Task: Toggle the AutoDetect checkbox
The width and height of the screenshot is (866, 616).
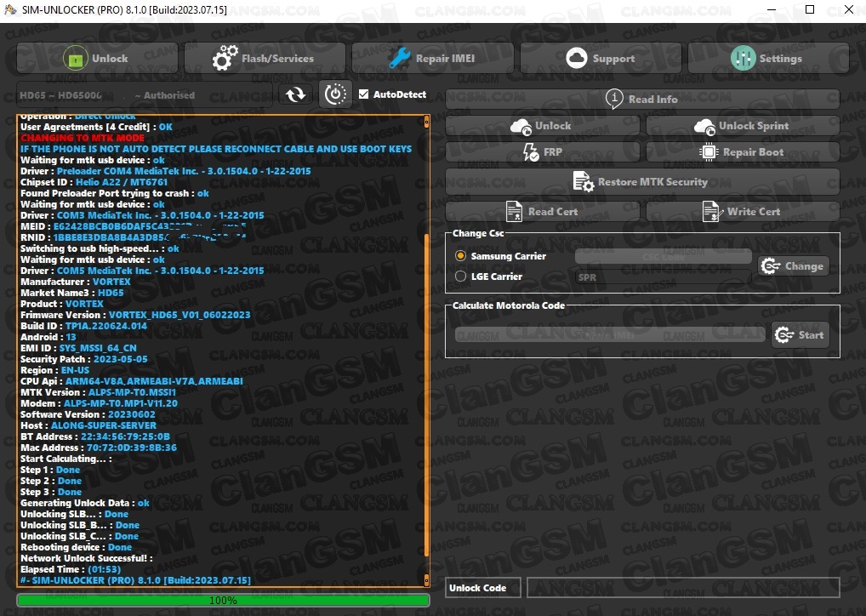Action: 363,94
